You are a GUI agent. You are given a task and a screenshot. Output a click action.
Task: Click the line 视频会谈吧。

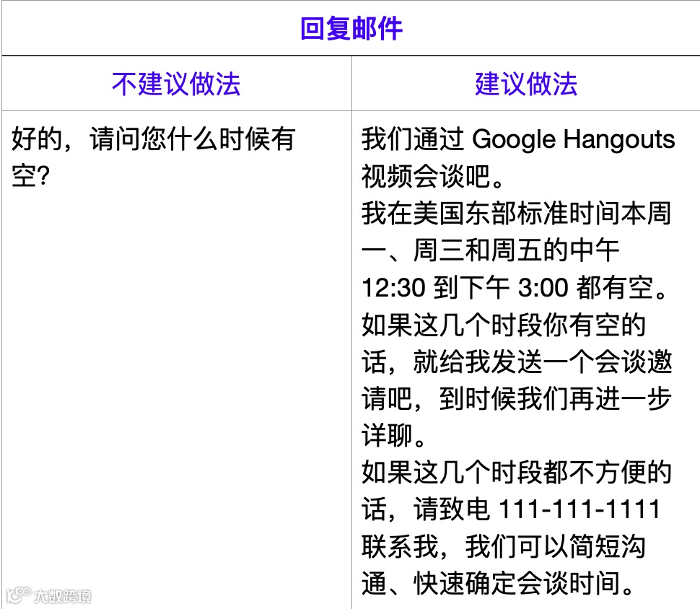click(433, 176)
